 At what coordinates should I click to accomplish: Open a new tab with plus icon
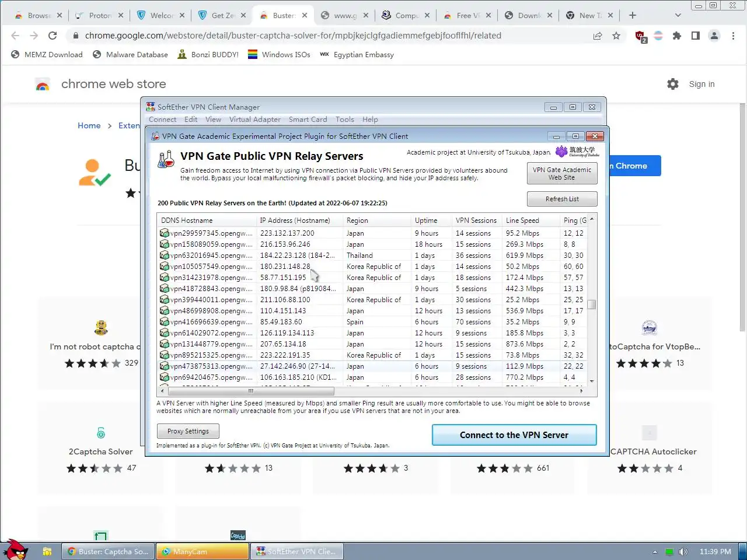[x=633, y=15]
